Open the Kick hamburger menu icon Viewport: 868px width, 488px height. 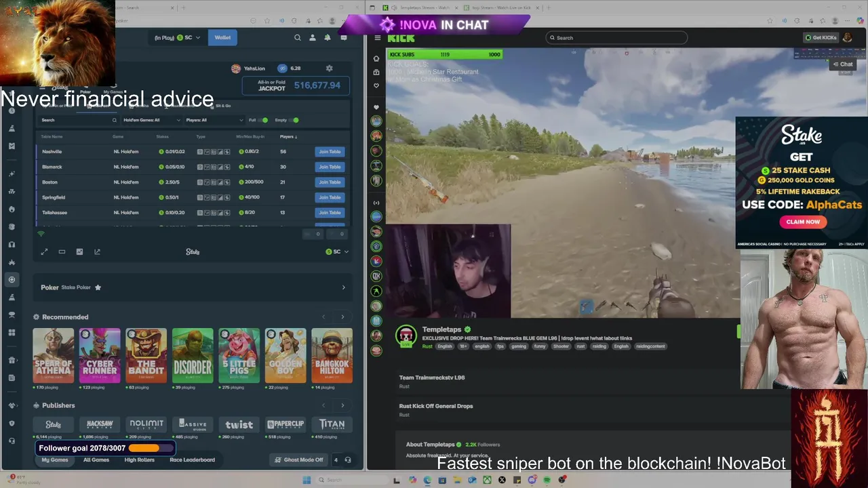[377, 38]
